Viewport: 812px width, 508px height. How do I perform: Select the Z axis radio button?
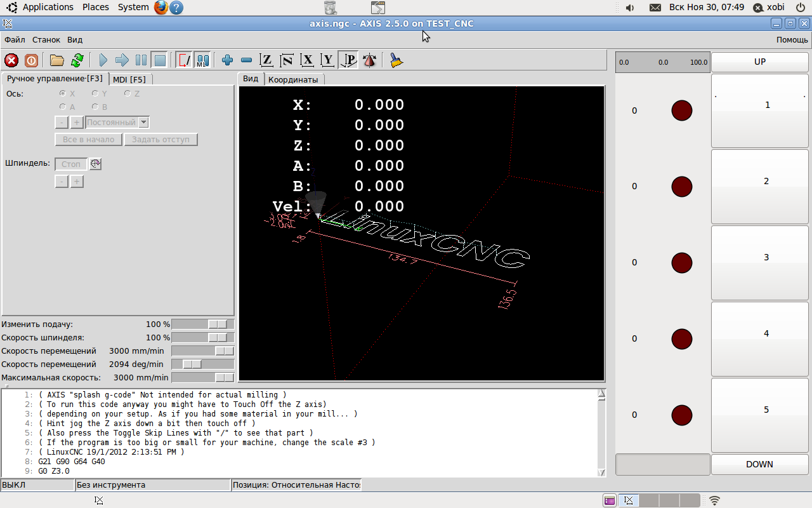tap(128, 93)
